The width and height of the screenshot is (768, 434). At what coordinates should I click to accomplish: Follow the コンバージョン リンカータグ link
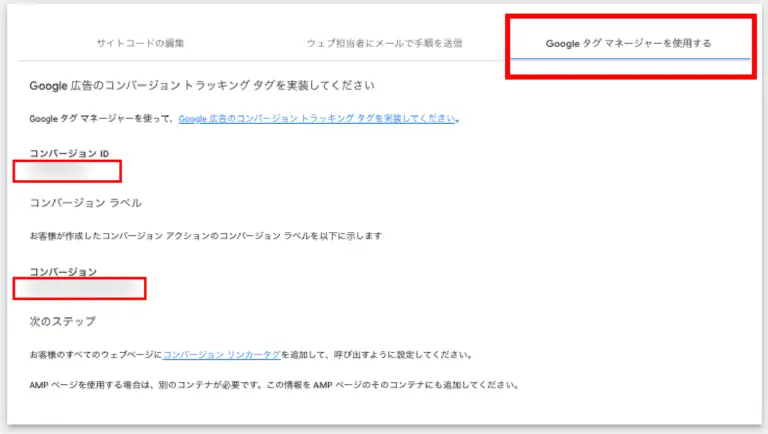(x=221, y=355)
